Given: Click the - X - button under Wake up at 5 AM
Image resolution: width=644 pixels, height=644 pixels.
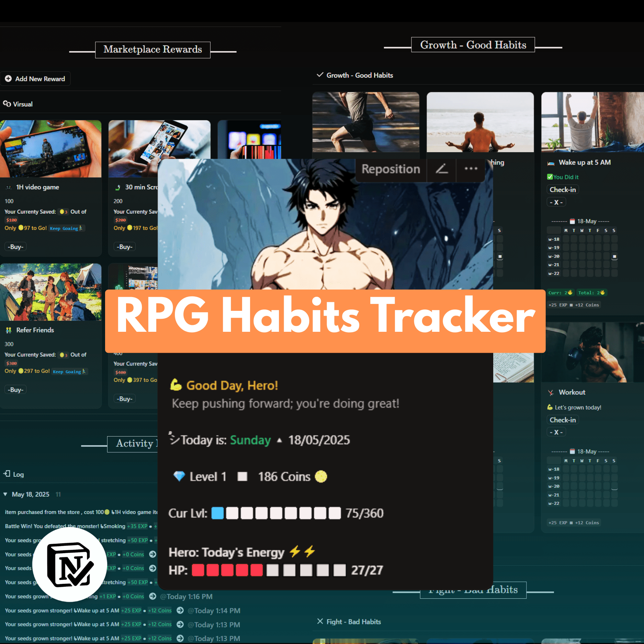Looking at the screenshot, I should point(556,202).
